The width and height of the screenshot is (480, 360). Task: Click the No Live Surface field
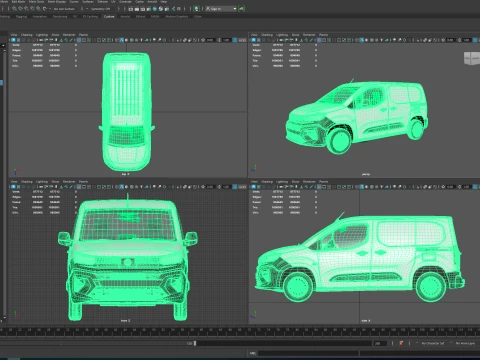tap(64, 9)
